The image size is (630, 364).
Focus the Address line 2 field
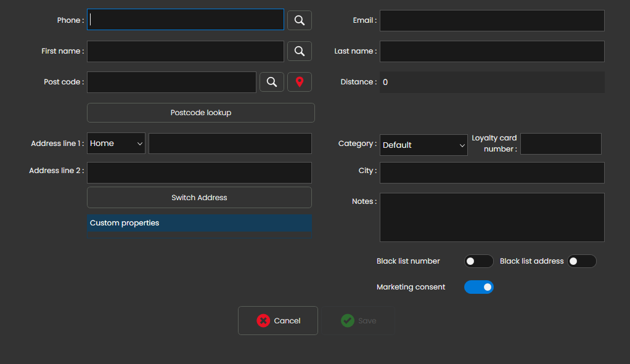point(199,172)
